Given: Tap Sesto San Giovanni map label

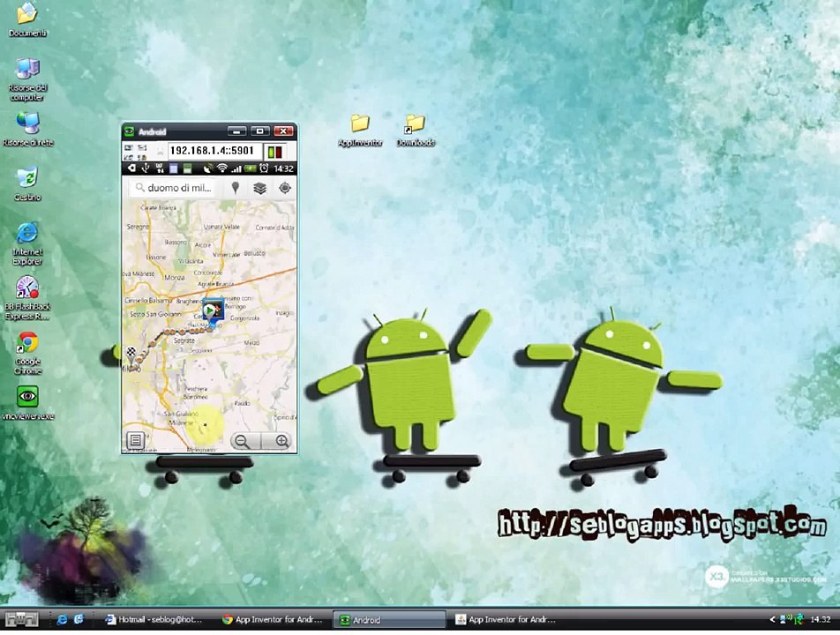Looking at the screenshot, I should click(155, 314).
